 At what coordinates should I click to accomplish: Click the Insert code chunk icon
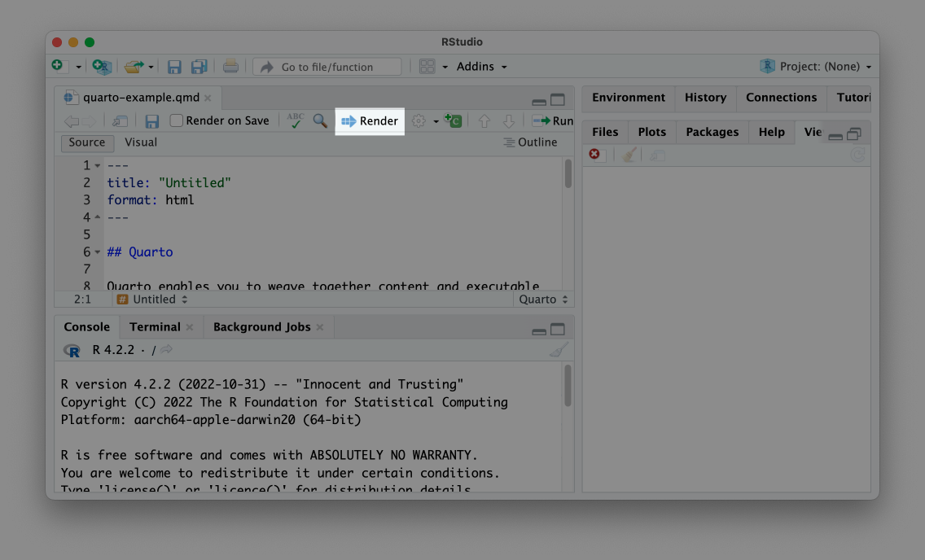(x=454, y=121)
